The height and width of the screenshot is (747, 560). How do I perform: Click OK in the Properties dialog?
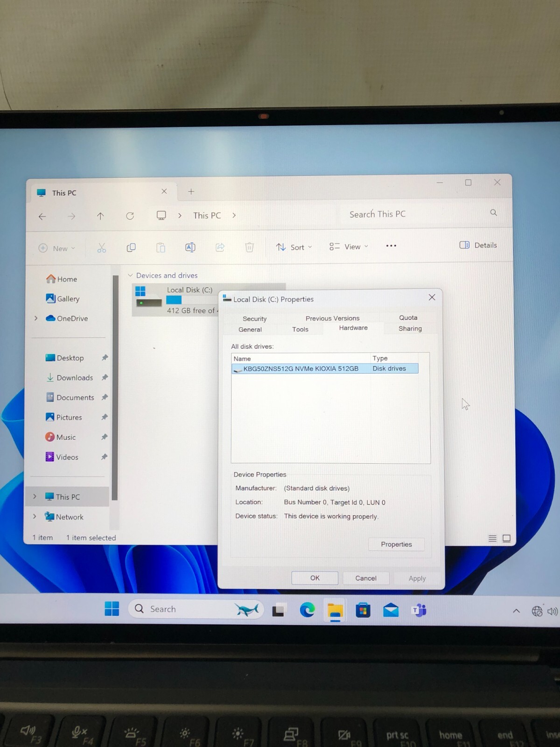coord(315,578)
